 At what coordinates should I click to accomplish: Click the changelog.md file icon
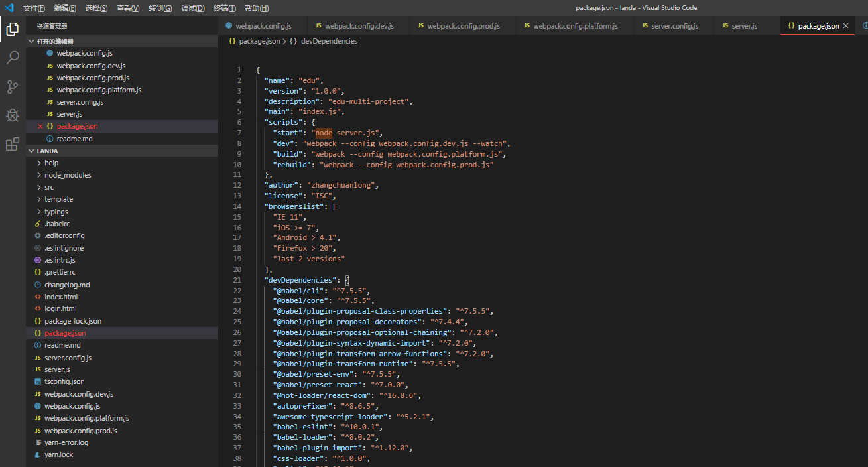click(38, 285)
